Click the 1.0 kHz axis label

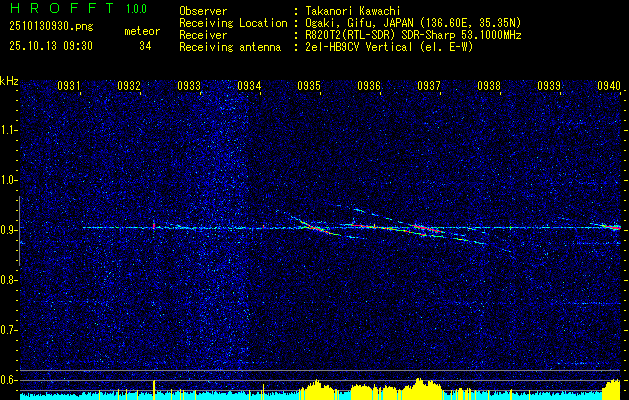point(7,180)
